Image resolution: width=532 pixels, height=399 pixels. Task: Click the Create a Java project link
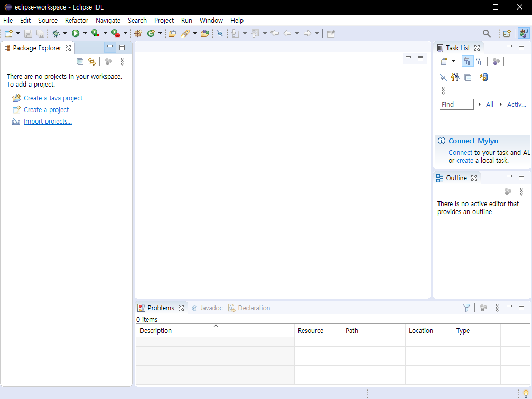pyautogui.click(x=53, y=98)
